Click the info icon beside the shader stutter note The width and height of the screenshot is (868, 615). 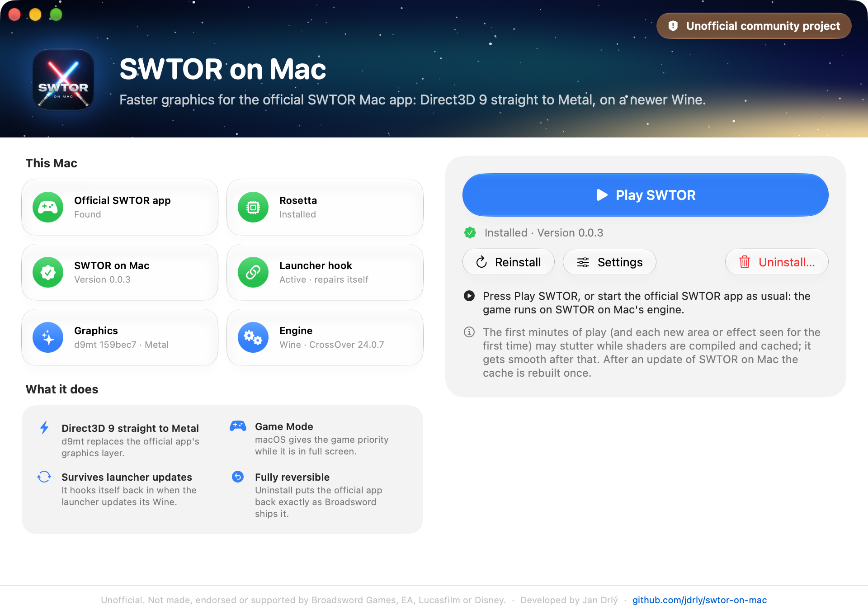coord(469,332)
